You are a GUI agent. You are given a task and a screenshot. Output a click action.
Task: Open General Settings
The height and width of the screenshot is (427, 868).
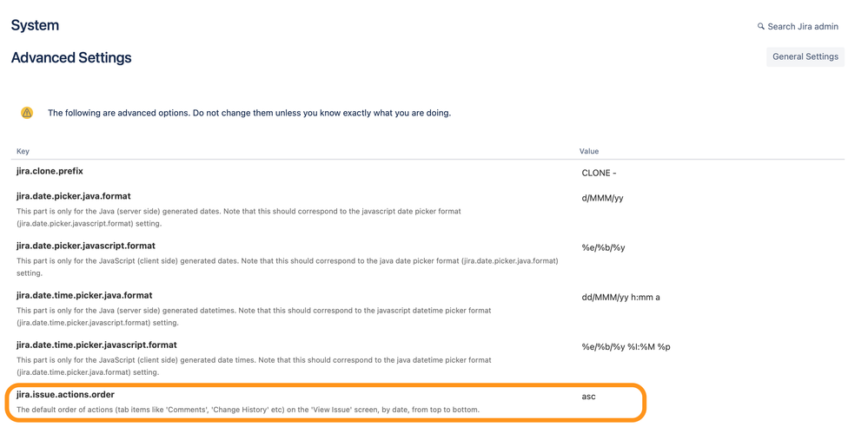805,56
